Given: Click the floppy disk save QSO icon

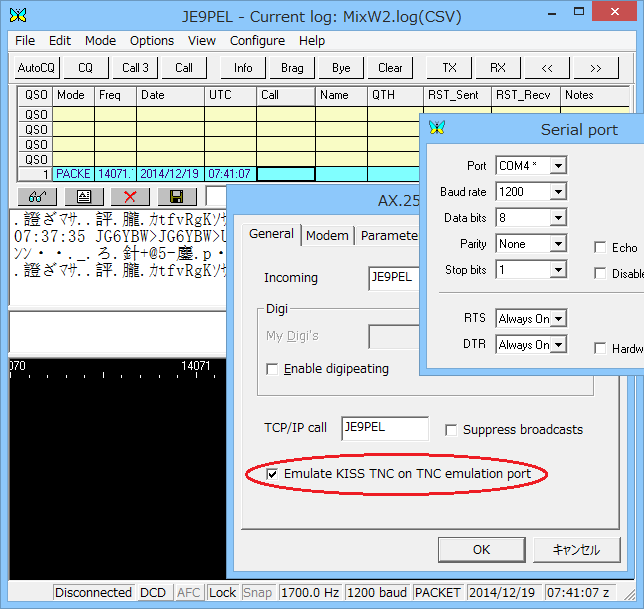Looking at the screenshot, I should 177,197.
